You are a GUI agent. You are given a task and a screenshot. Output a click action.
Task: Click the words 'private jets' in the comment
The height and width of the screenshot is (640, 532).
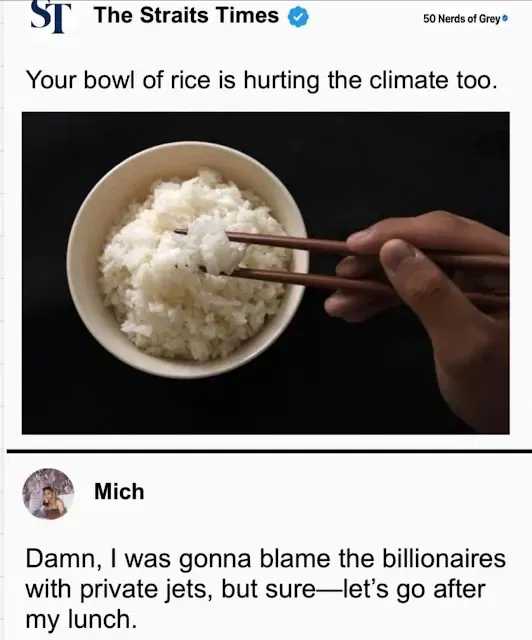pos(146,590)
